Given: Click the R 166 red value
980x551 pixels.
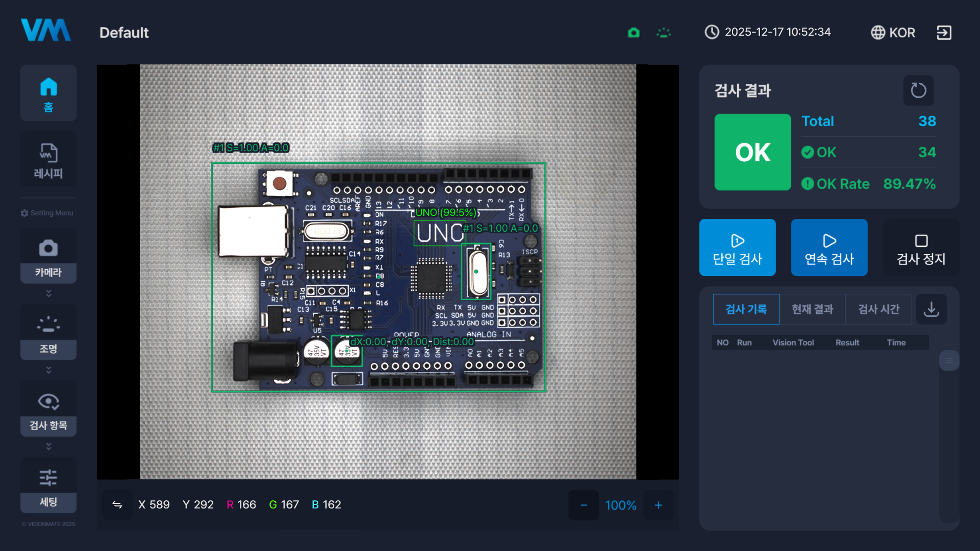Looking at the screenshot, I should [241, 505].
